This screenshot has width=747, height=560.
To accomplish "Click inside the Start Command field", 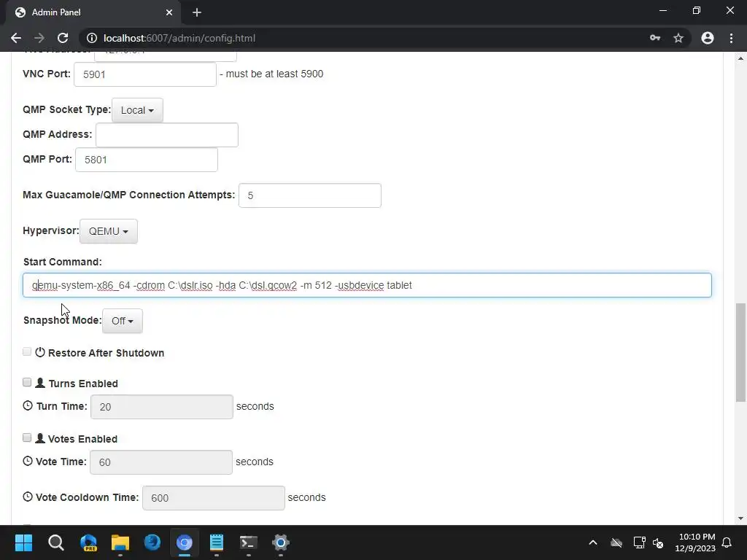I will (367, 285).
